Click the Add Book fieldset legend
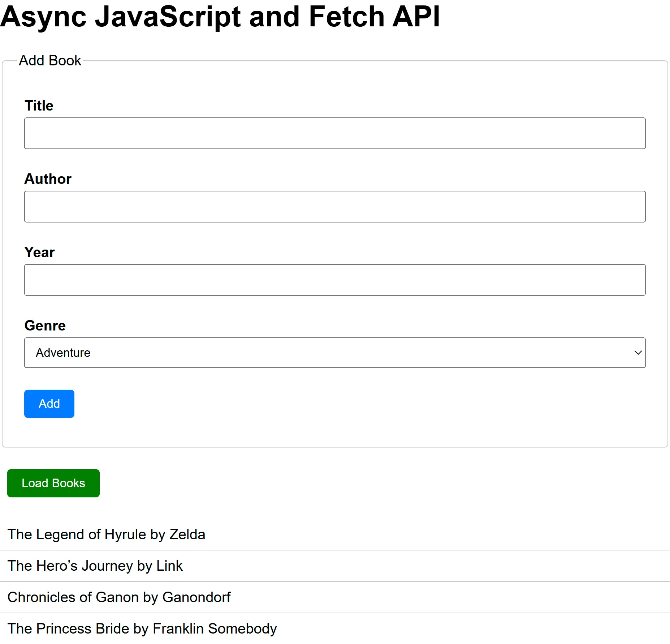Image resolution: width=670 pixels, height=644 pixels. [x=50, y=60]
